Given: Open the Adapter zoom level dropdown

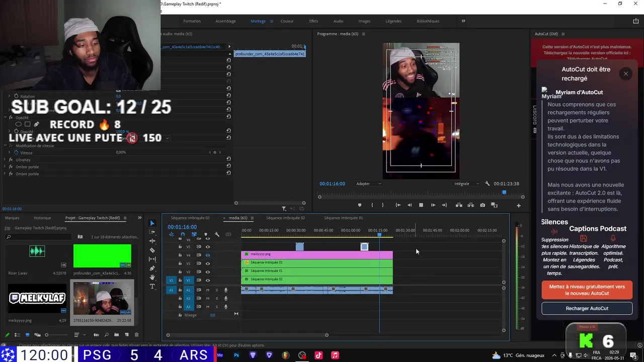Looking at the screenshot, I should 369,184.
